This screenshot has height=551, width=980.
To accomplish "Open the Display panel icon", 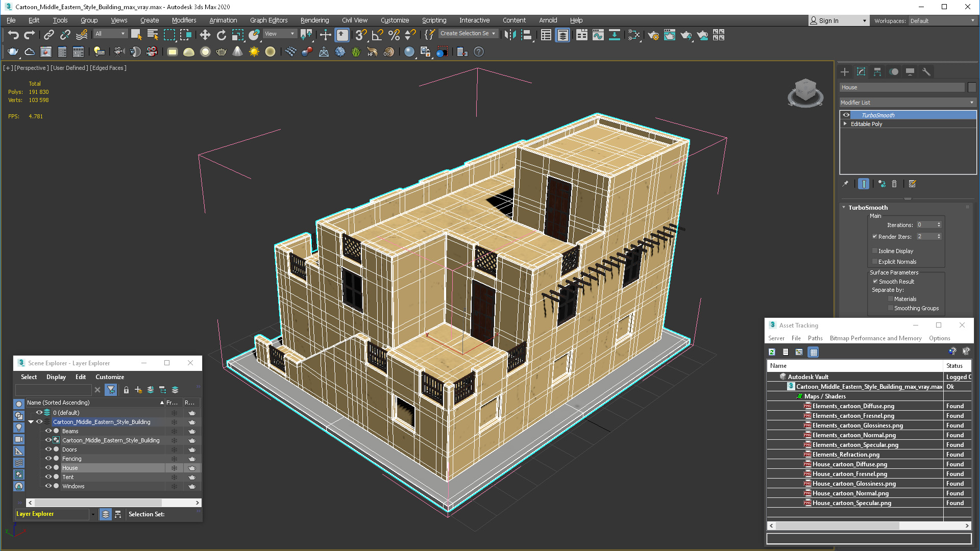I will coord(910,72).
